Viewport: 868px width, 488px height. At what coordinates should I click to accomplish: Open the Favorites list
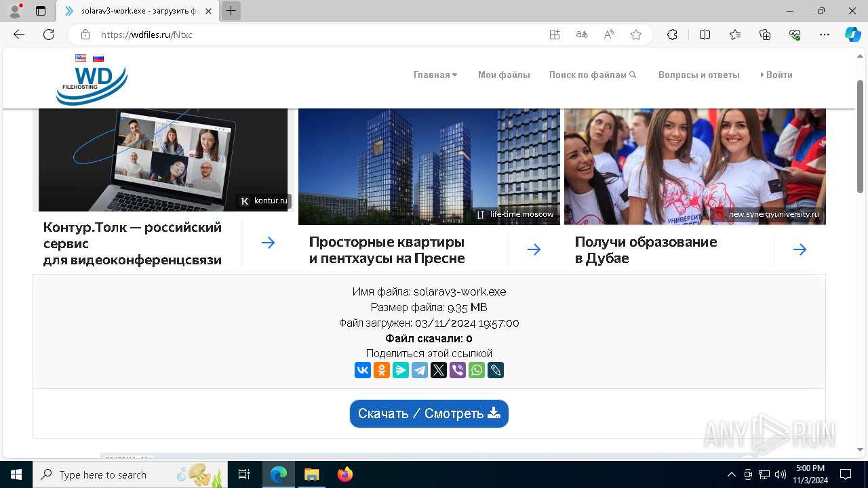click(735, 35)
